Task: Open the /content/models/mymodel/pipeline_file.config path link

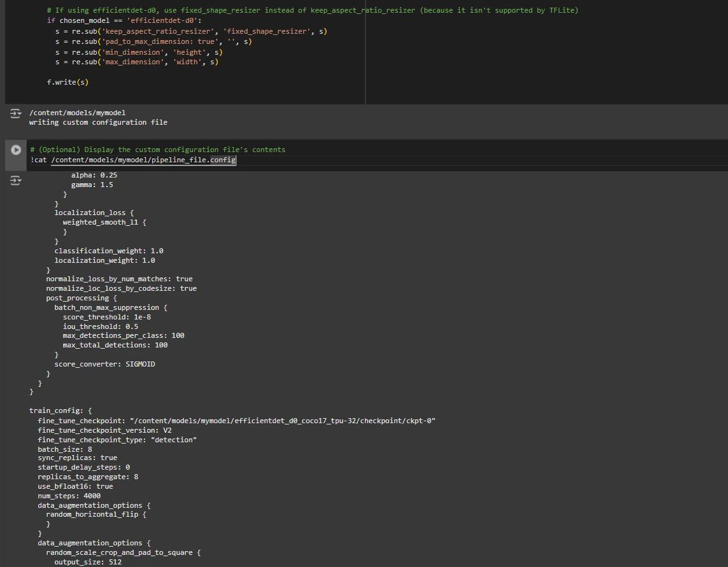Action: coord(143,160)
